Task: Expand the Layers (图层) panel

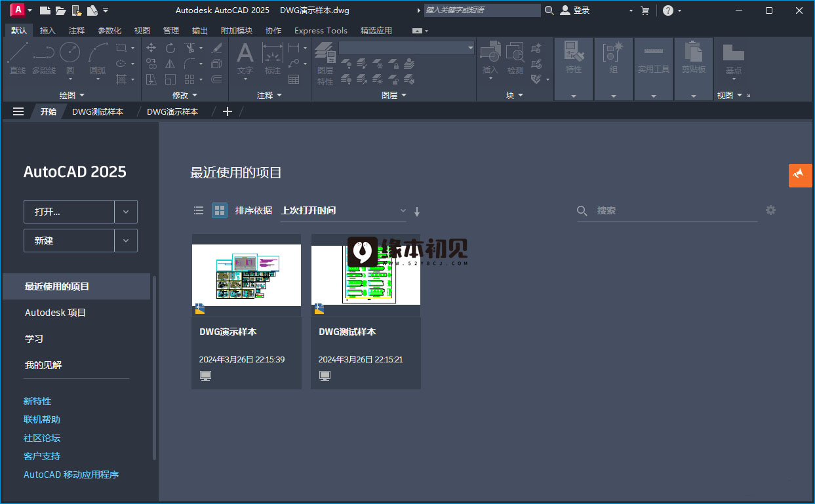Action: tap(393, 95)
